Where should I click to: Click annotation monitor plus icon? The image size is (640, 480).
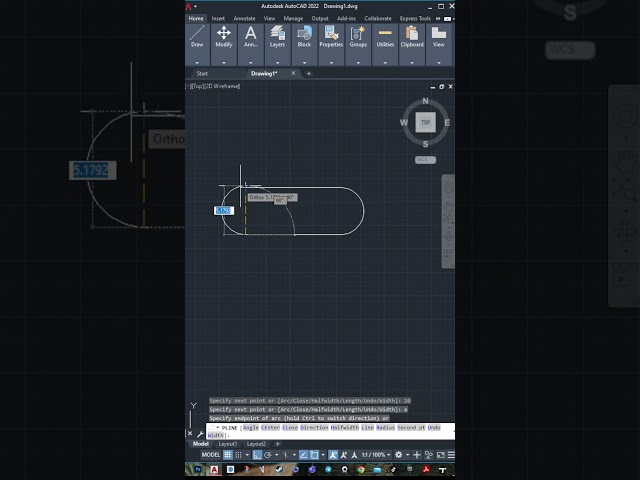click(x=417, y=455)
